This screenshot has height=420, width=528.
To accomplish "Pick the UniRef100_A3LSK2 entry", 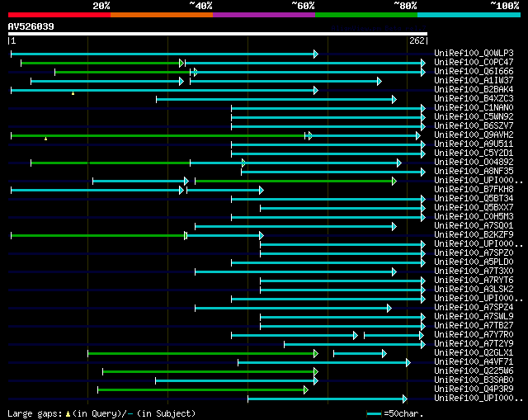I will click(474, 290).
